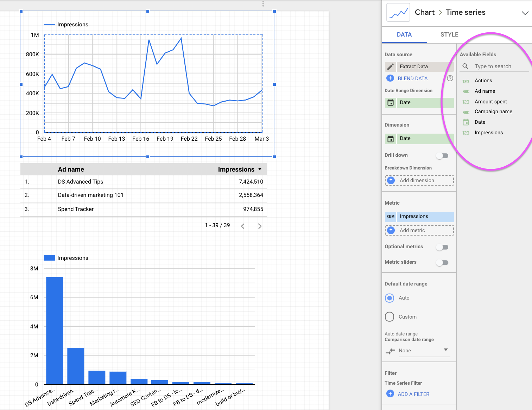Open the help icon next to Blend Data

(450, 78)
